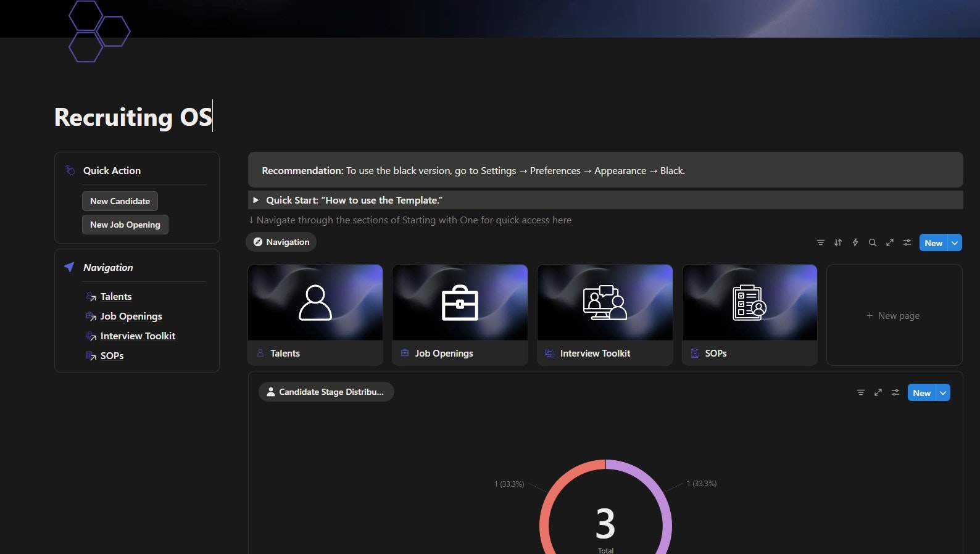The image size is (980, 554).
Task: Search the Navigation gallery
Action: [x=873, y=242]
